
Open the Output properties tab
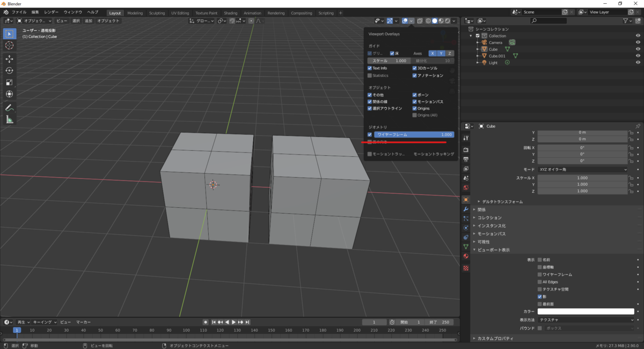coord(466,159)
